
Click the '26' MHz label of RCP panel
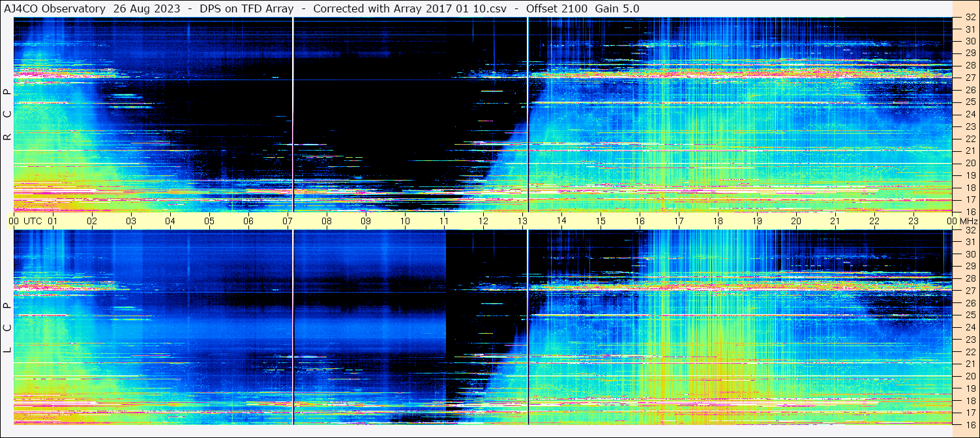pyautogui.click(x=970, y=90)
